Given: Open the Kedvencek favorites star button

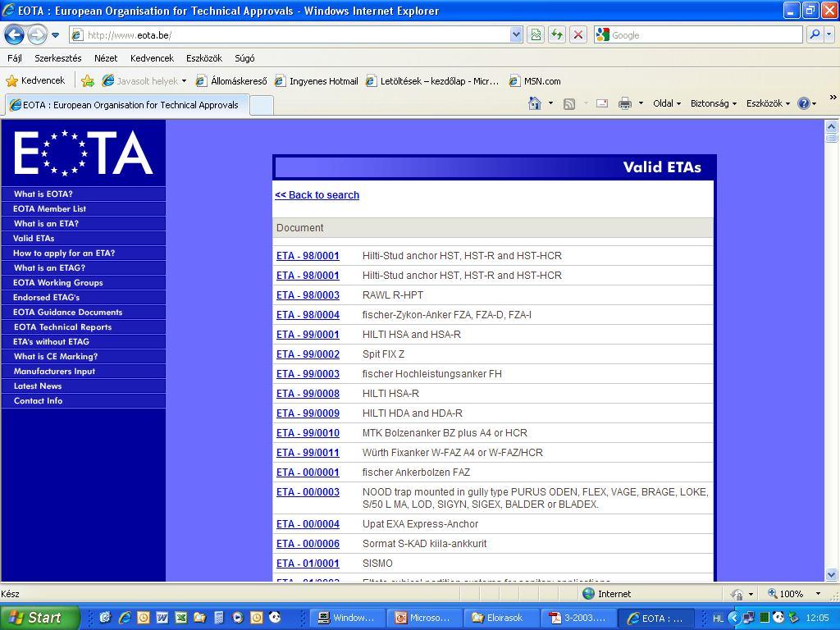Looking at the screenshot, I should point(35,81).
